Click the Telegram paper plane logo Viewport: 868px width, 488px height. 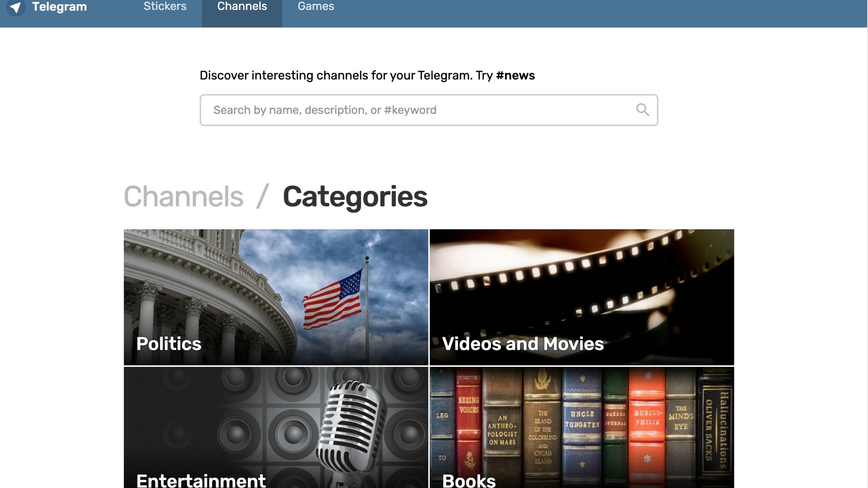coord(16,7)
